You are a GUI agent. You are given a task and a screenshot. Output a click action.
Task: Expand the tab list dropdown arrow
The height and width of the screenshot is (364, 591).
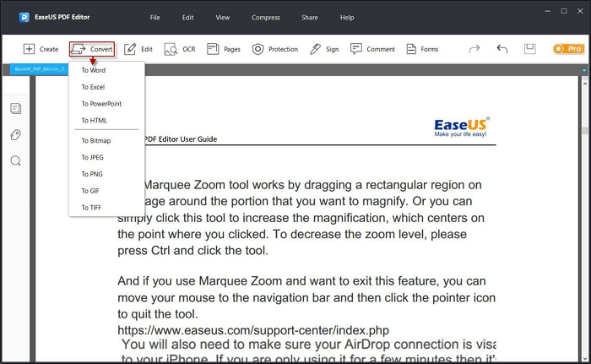point(584,70)
